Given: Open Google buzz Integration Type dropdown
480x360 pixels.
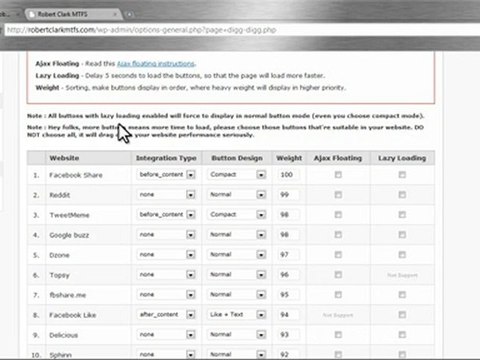Looking at the screenshot, I should pos(166,235).
